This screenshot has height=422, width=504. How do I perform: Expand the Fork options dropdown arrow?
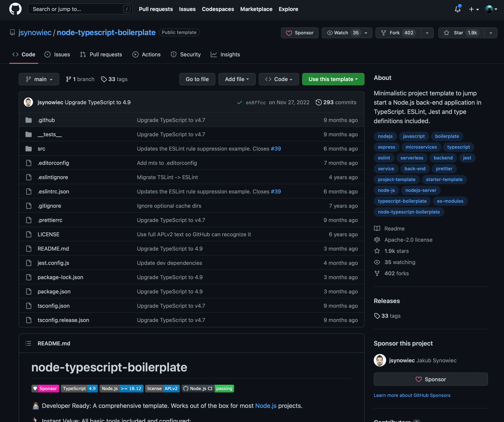(427, 33)
